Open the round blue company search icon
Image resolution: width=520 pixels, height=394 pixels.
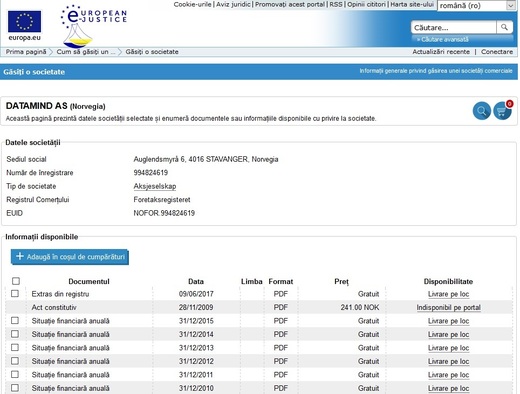click(482, 111)
